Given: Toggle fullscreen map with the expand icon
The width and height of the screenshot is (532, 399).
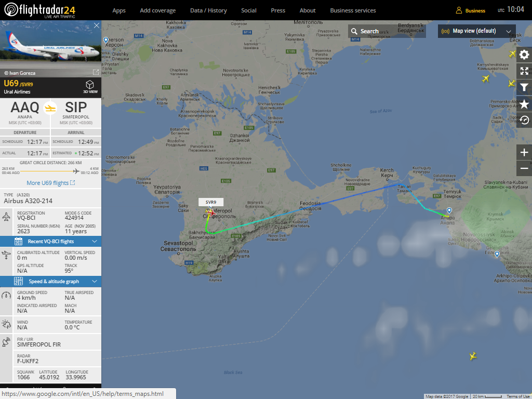Looking at the screenshot, I should (524, 71).
